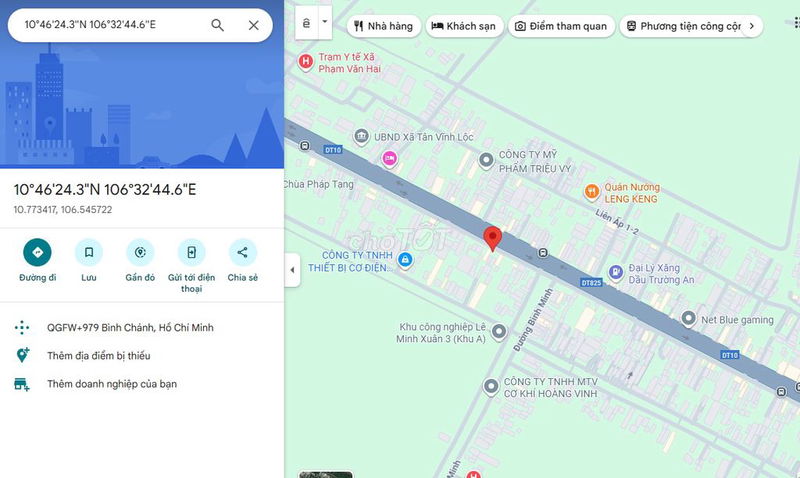Open the transit mode dropdown arrow
Image resolution: width=800 pixels, height=478 pixels.
[x=325, y=22]
